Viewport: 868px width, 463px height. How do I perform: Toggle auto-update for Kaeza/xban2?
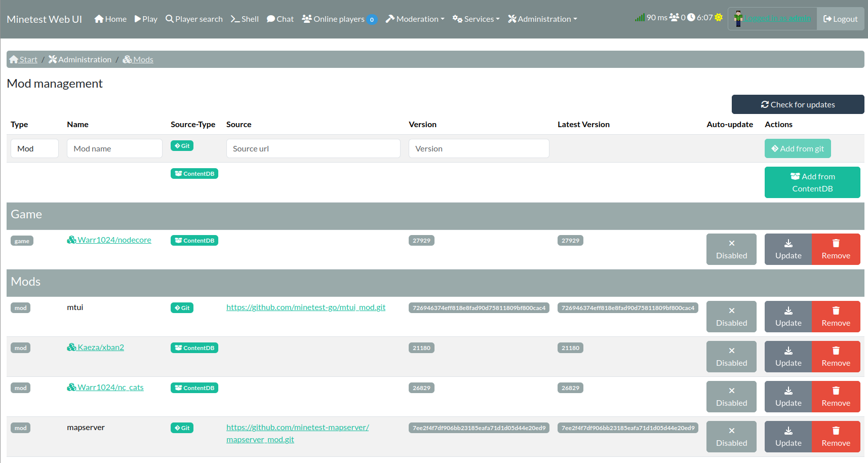[731, 357]
